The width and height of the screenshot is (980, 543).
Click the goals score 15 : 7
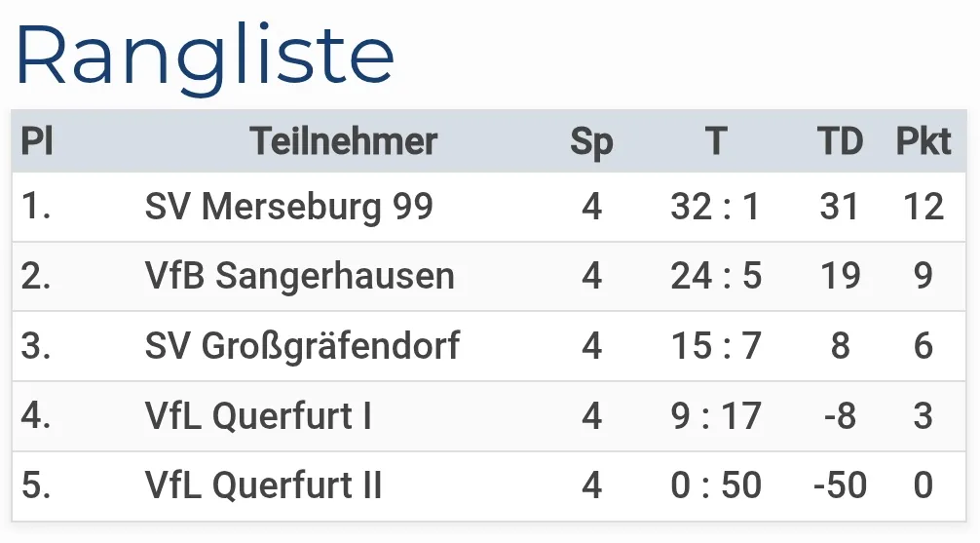(715, 346)
